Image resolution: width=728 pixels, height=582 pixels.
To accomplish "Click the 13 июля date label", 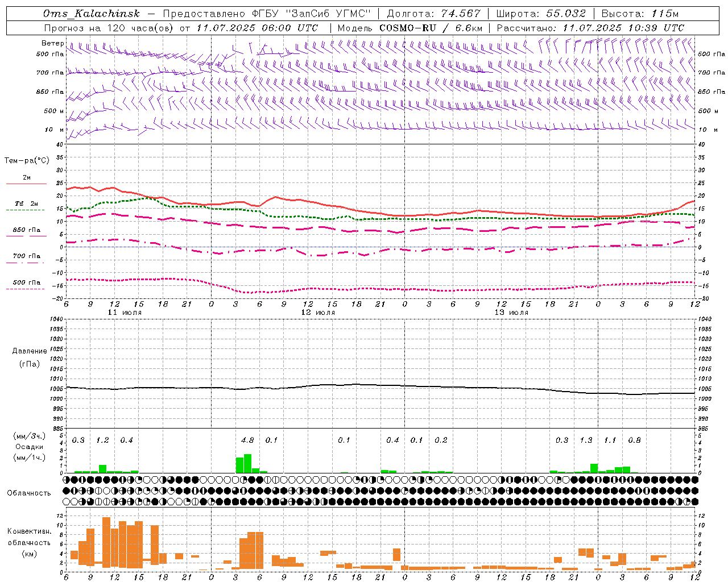I will [511, 313].
